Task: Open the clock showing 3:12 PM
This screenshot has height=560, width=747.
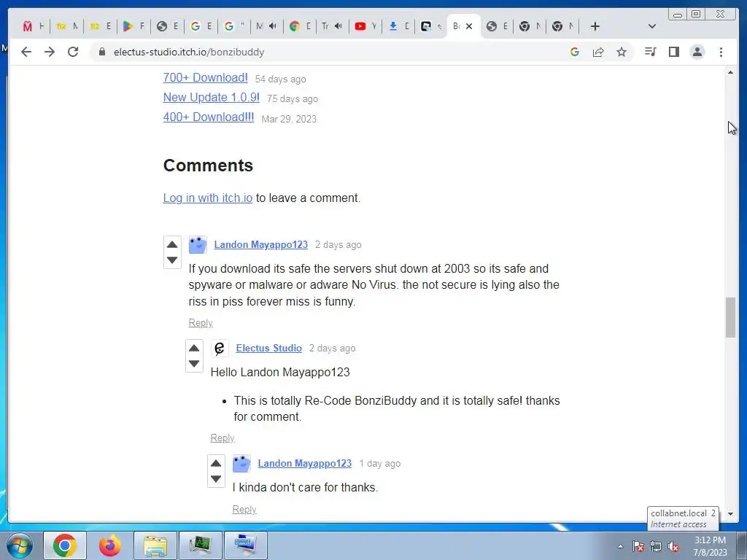Action: [710, 546]
